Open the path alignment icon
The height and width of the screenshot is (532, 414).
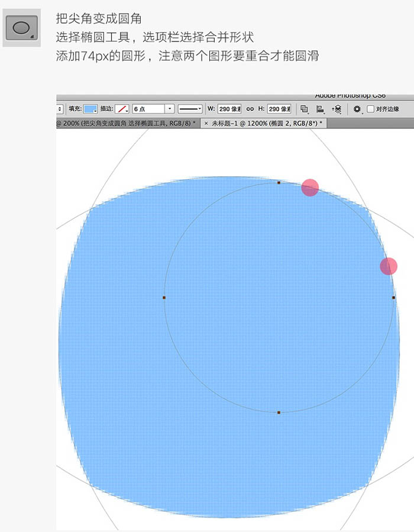point(320,109)
